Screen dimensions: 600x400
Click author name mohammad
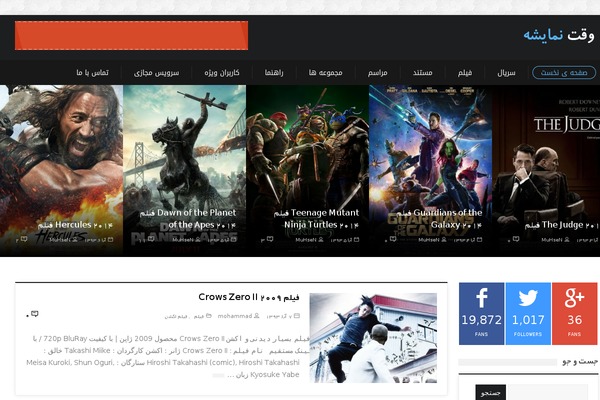click(235, 316)
